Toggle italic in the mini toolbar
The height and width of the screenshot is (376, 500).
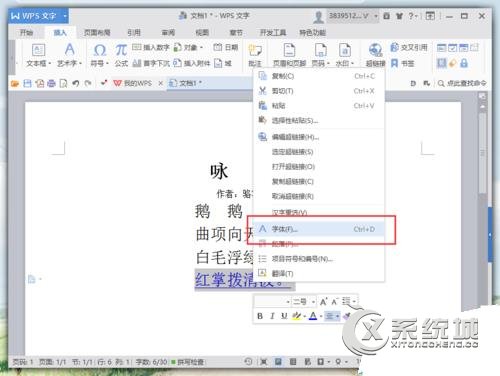272,316
